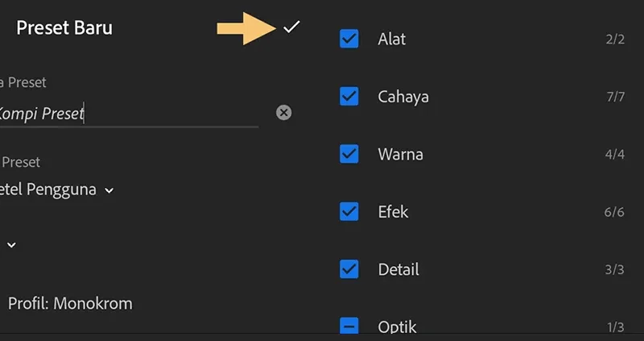Toggle the partially selected Optik checkbox
The image size is (644, 341).
349,326
